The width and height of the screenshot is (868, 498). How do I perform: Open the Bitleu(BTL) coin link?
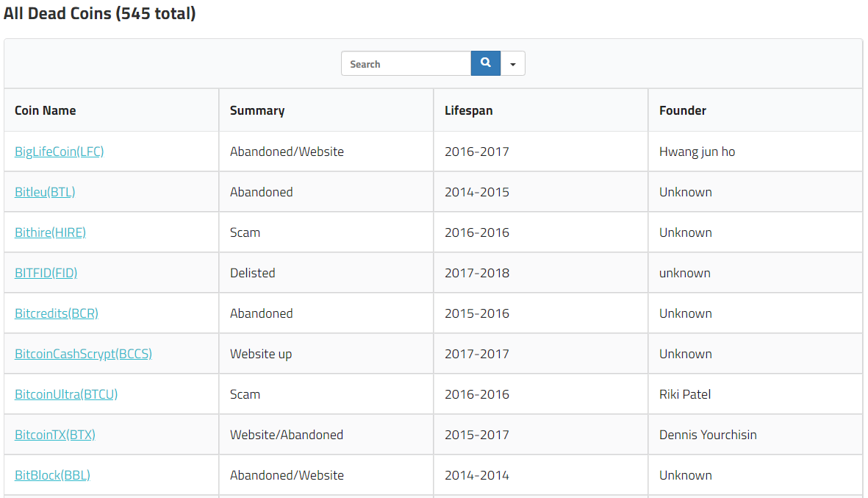(x=45, y=192)
